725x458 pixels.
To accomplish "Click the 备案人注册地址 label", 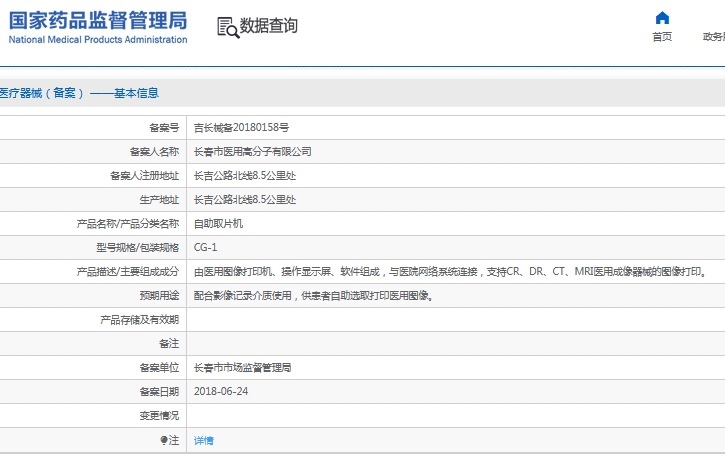I will pos(144,176).
